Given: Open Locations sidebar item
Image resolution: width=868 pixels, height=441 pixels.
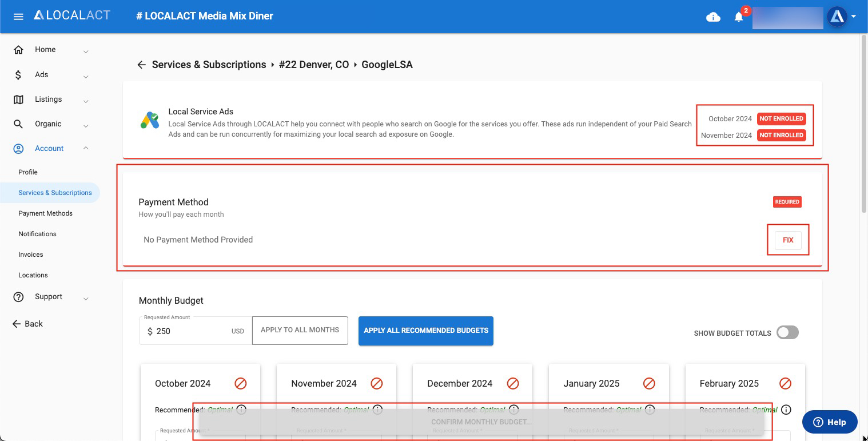Looking at the screenshot, I should [x=33, y=275].
